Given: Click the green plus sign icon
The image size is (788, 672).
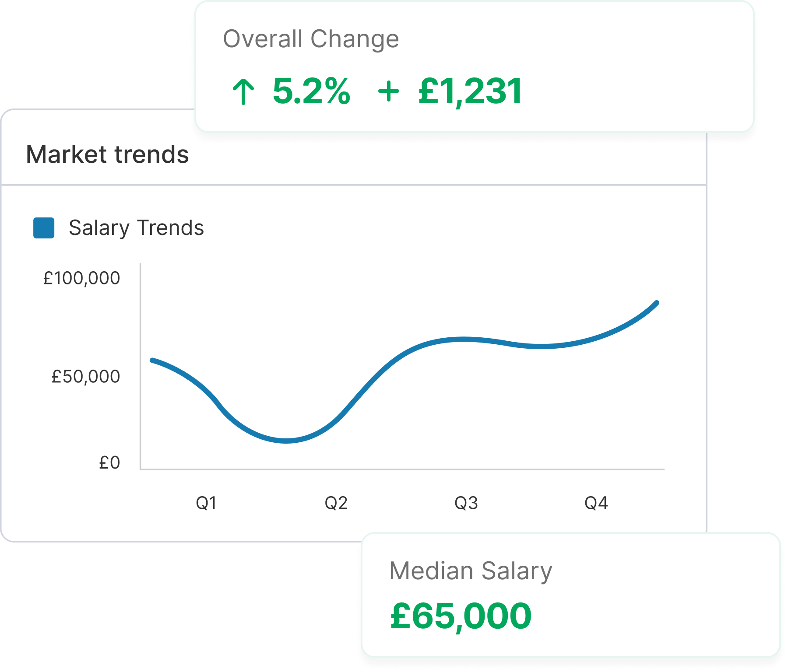Looking at the screenshot, I should (389, 92).
